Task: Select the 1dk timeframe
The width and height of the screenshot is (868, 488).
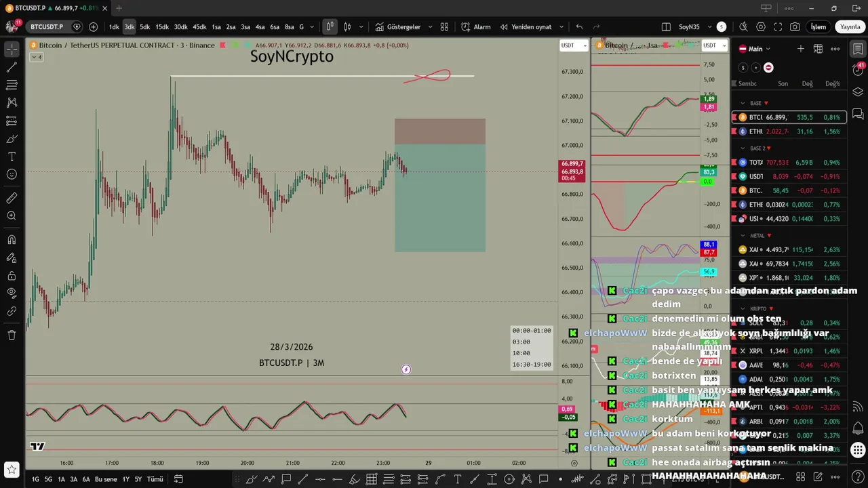Action: point(114,27)
